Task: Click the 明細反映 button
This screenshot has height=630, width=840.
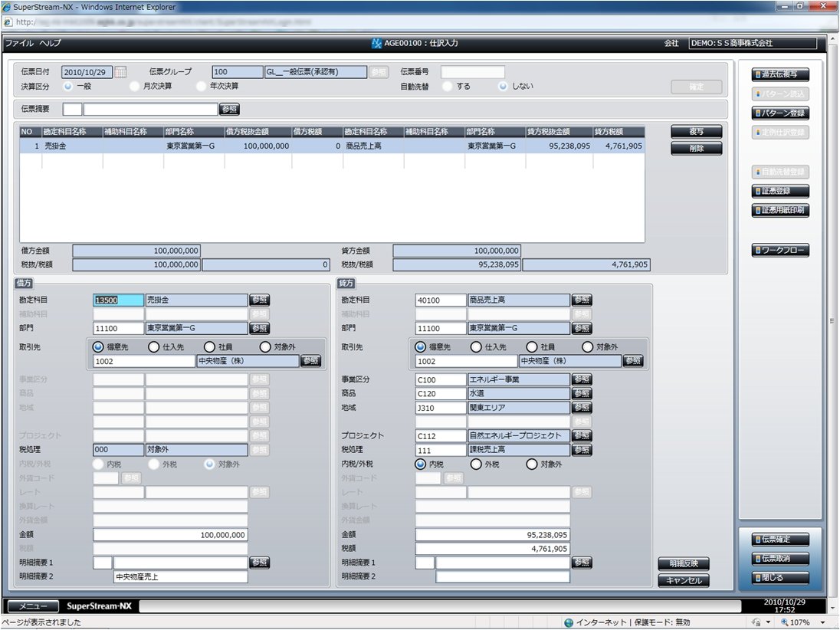Action: point(684,563)
